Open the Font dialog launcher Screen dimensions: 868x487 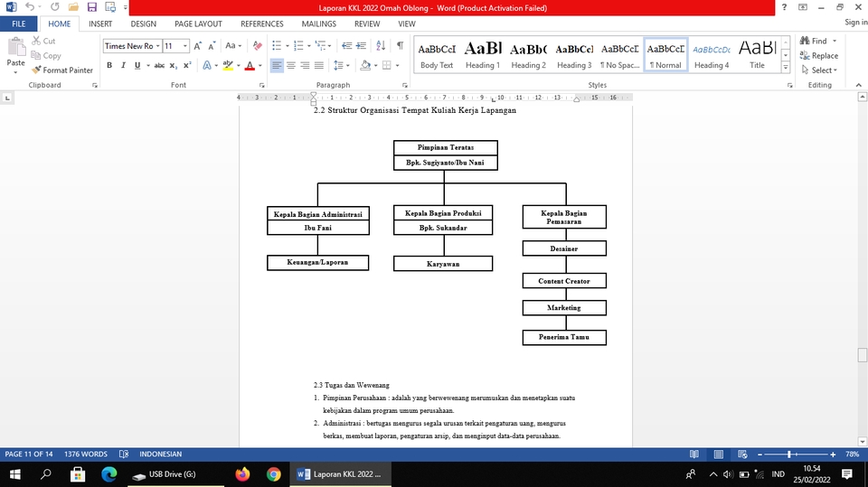pos(262,85)
